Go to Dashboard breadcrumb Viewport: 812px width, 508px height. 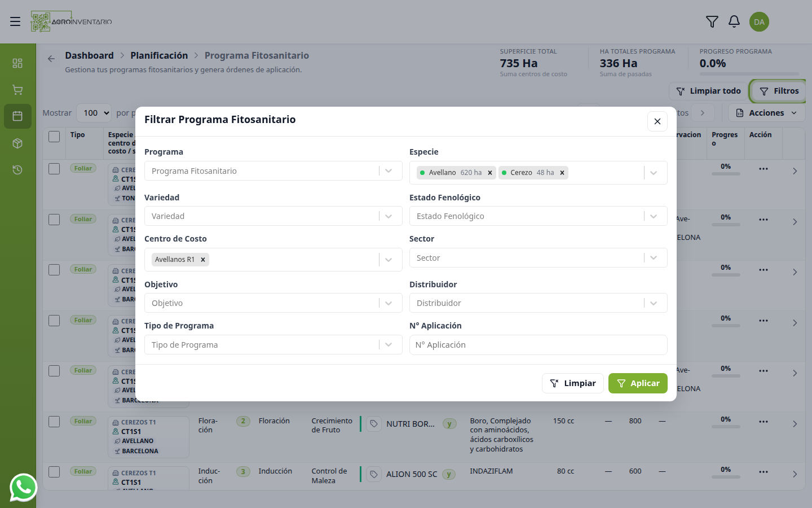(x=89, y=55)
